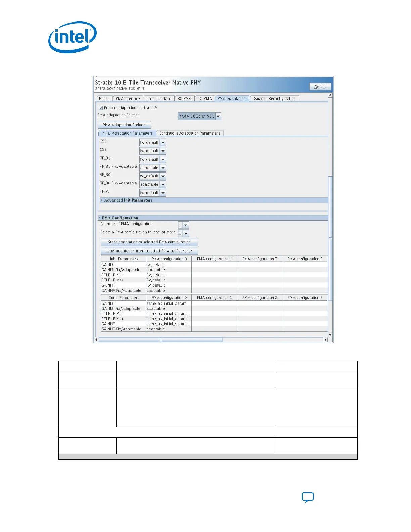Switch to the Core Interface tab
The image size is (411, 532).
[x=158, y=99]
